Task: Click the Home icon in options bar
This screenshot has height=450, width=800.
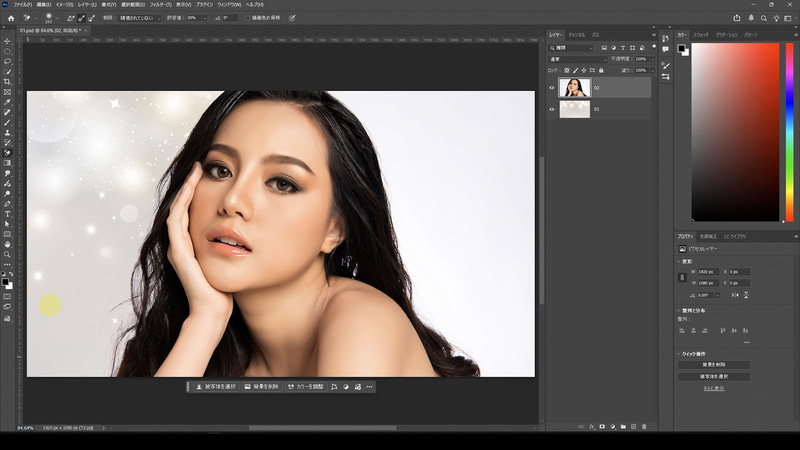Action: click(x=11, y=18)
